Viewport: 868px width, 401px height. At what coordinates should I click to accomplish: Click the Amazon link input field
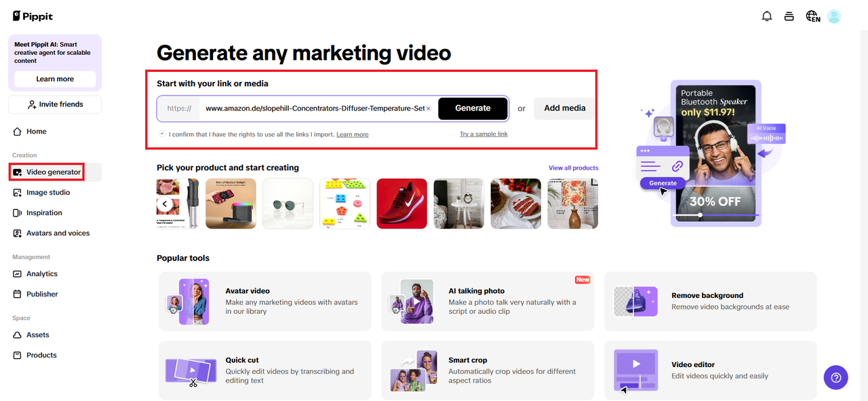315,109
